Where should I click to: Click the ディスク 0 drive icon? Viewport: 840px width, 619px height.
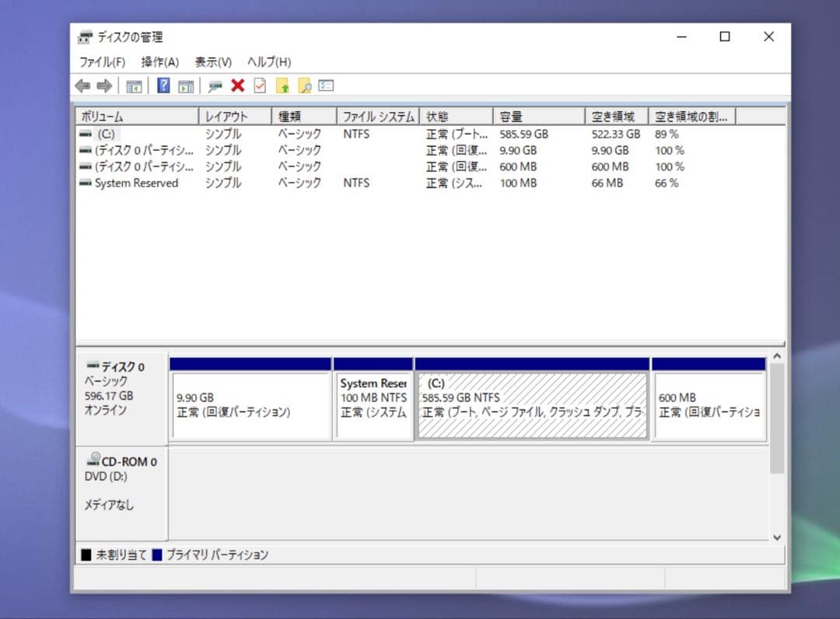pos(93,365)
